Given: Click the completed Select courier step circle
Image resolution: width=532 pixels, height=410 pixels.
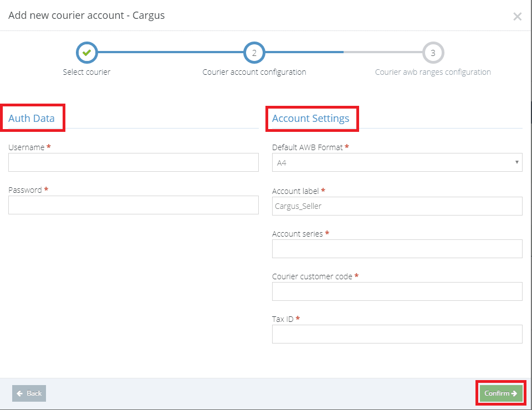Looking at the screenshot, I should point(87,53).
